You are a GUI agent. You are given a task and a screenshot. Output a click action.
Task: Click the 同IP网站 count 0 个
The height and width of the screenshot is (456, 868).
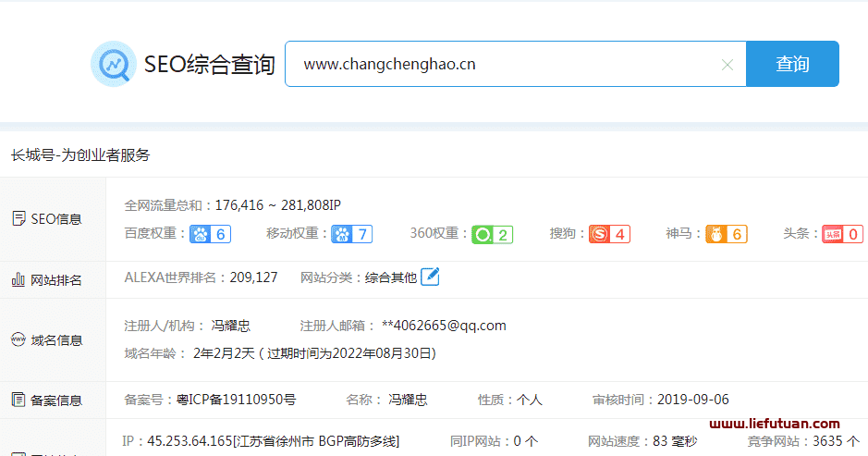point(525,441)
